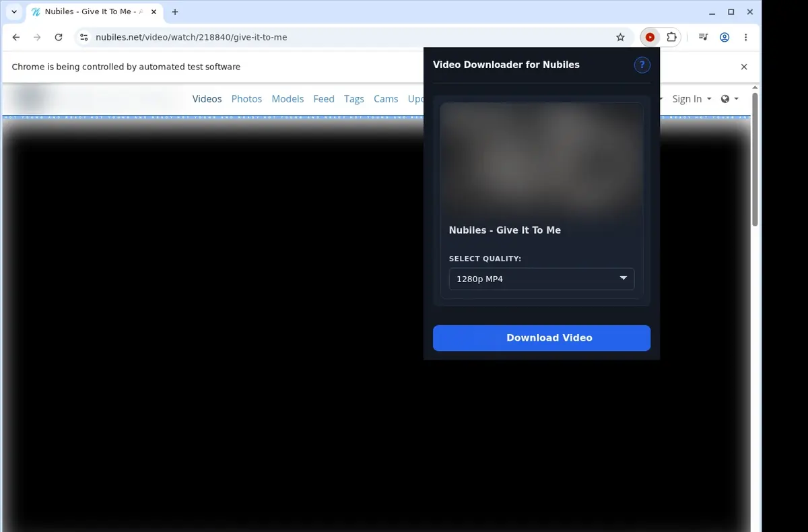This screenshot has width=808, height=532.
Task: Bookmark this page with the star
Action: pyautogui.click(x=621, y=38)
